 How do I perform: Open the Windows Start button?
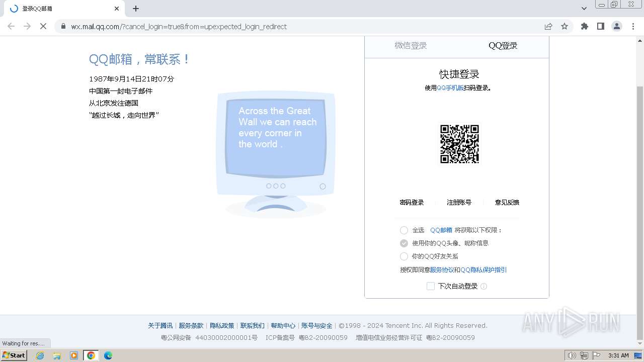14,355
